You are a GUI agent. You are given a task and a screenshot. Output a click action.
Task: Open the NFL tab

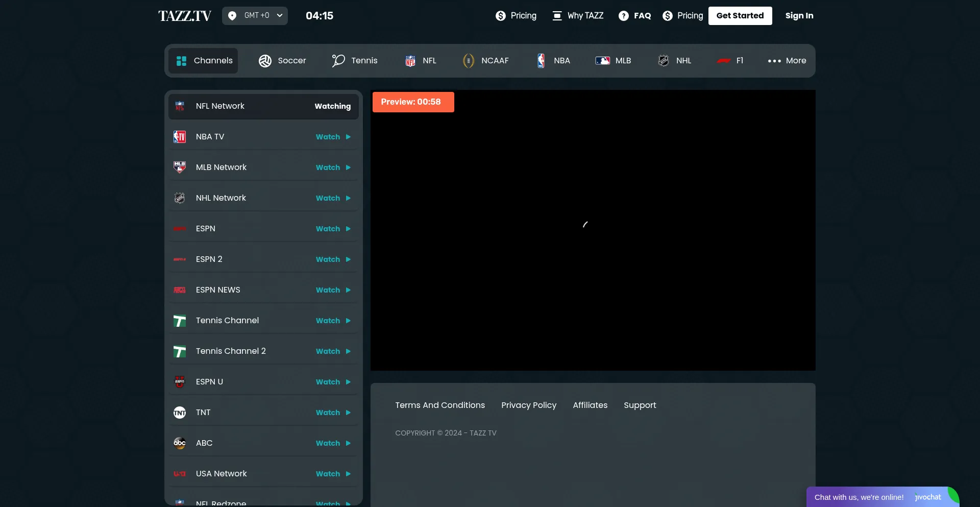click(421, 61)
